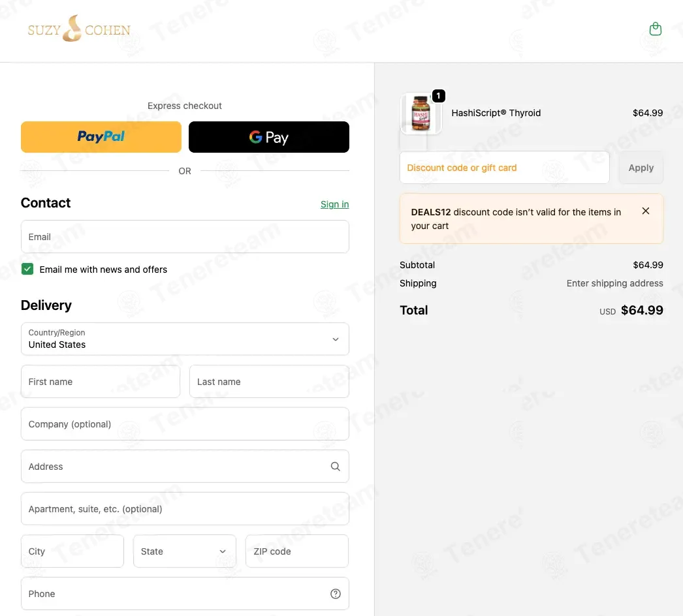Viewport: 683px width, 616px height.
Task: Click the HashiScript® Thyroid product name
Action: click(496, 113)
